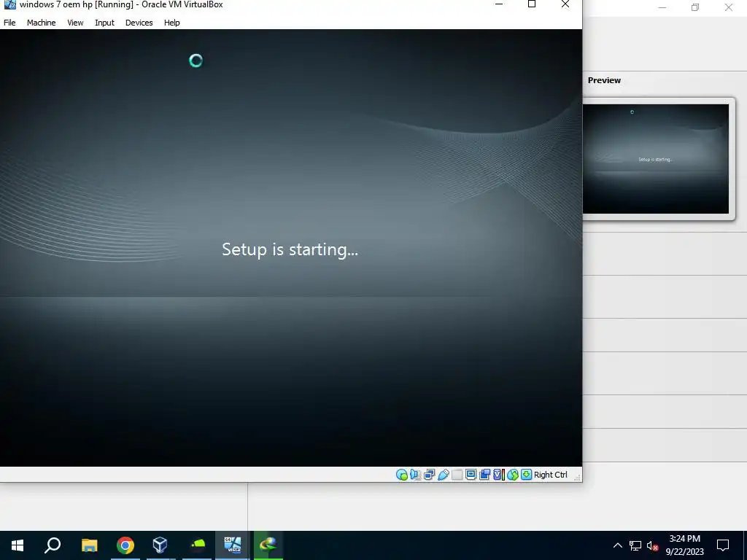Minimize the VM window

[499, 5]
